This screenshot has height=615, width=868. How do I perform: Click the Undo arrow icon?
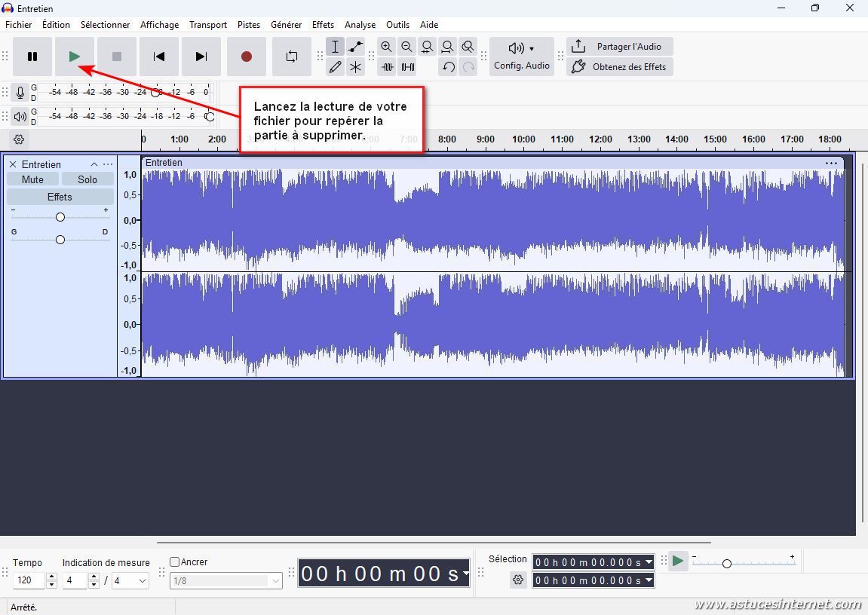[x=448, y=67]
